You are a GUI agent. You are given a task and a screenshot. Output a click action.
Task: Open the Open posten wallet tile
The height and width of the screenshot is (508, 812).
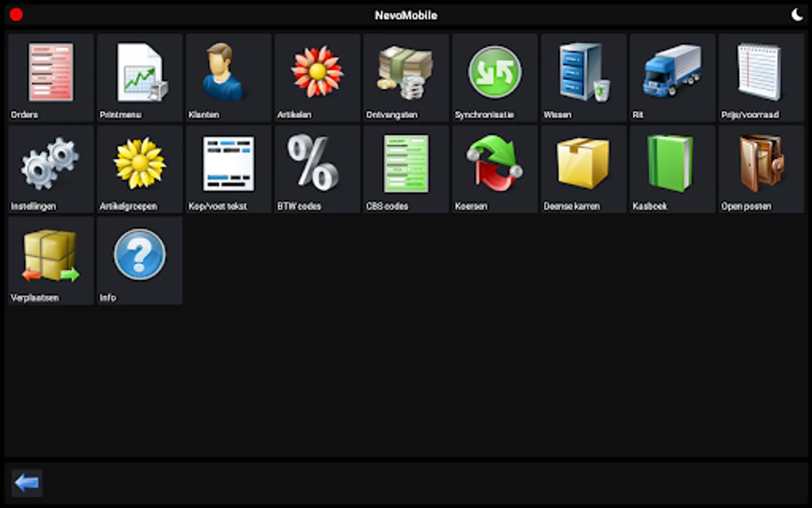(761, 169)
